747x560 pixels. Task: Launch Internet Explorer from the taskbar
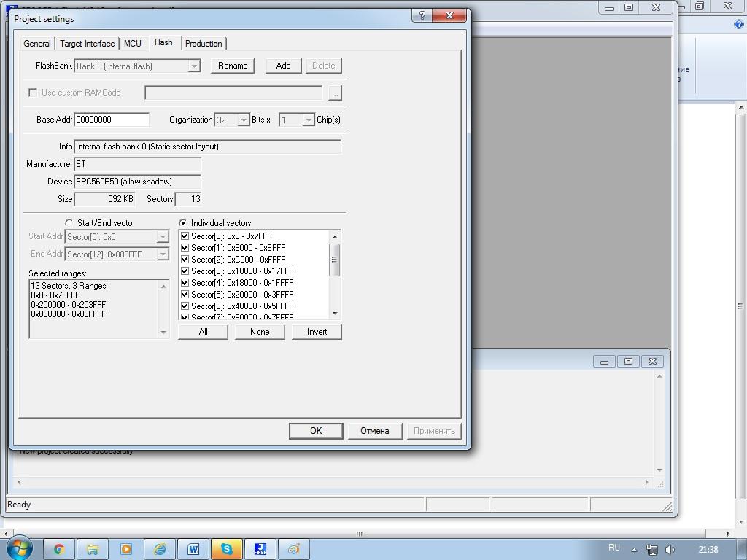point(160,549)
